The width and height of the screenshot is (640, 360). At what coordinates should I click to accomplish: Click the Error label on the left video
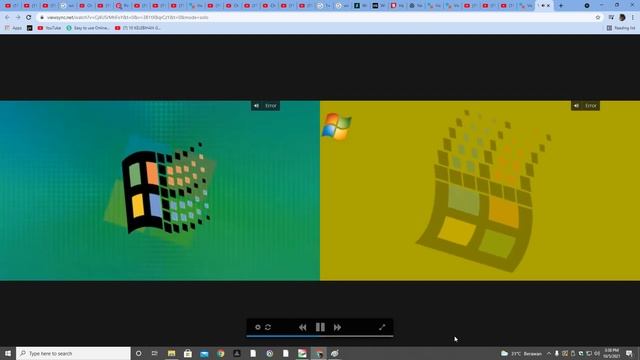tap(271, 106)
